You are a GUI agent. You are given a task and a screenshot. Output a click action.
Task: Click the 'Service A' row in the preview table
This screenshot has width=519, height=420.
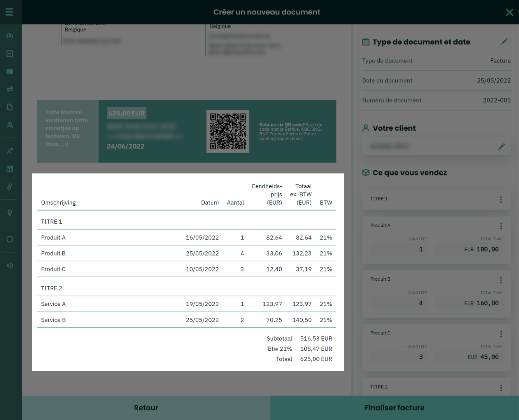[x=186, y=304]
